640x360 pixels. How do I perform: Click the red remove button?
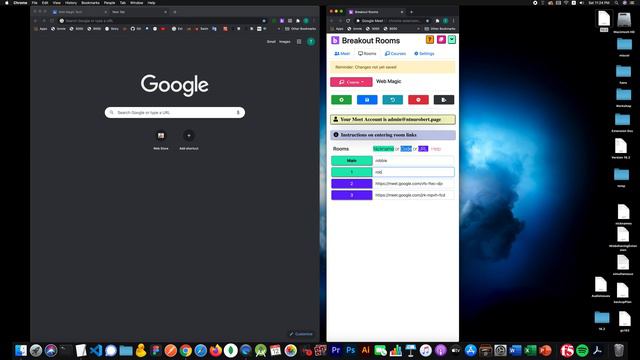coord(418,100)
